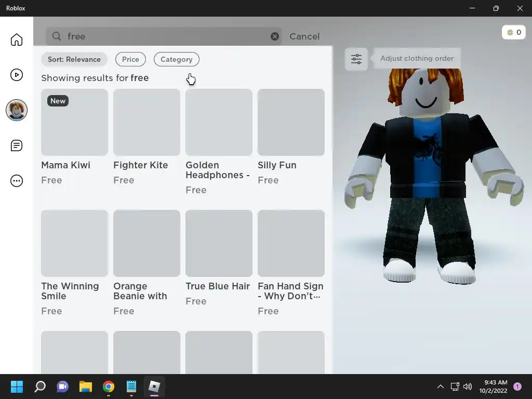This screenshot has width=532, height=399.
Task: Cancel the search
Action: pyautogui.click(x=304, y=36)
